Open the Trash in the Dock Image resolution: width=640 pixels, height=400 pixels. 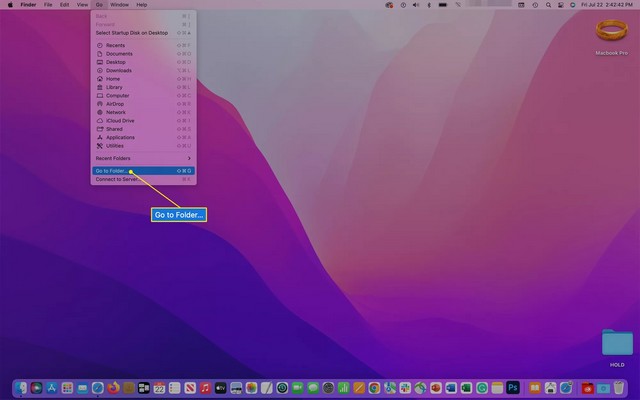[617, 387]
